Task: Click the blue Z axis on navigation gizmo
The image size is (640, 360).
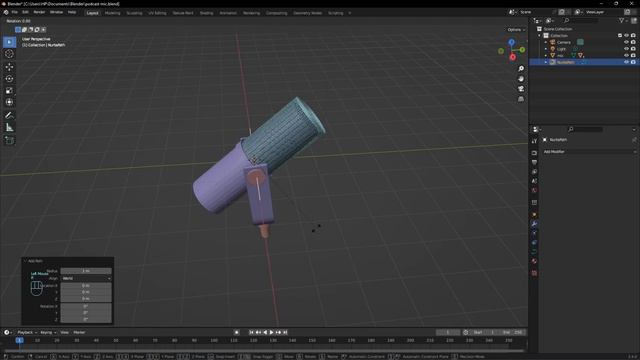Action: click(511, 42)
